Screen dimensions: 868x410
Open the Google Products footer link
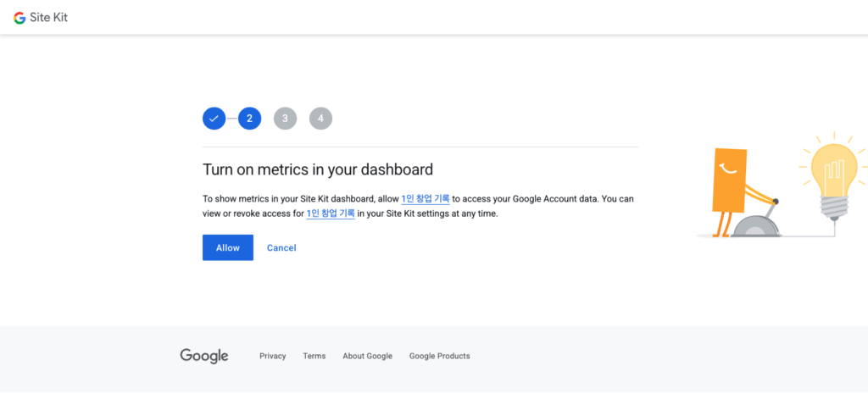point(439,357)
